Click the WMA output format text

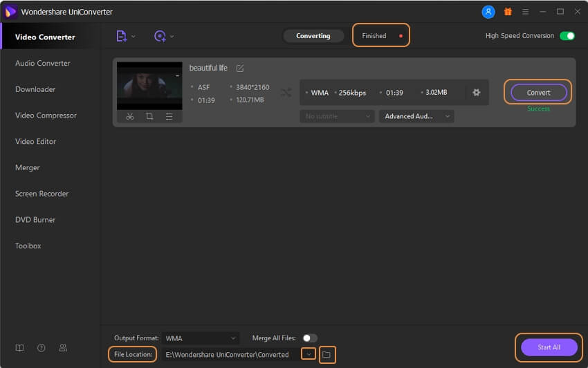320,93
